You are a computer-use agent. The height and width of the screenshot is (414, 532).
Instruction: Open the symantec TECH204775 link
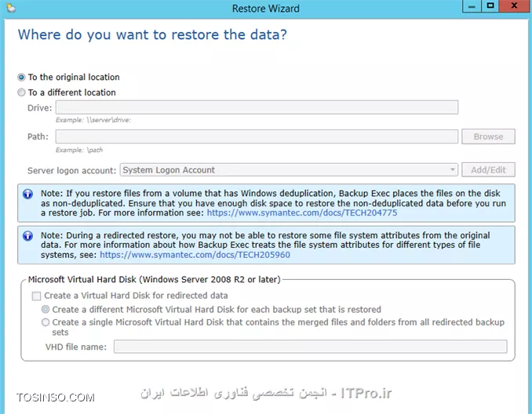(302, 213)
